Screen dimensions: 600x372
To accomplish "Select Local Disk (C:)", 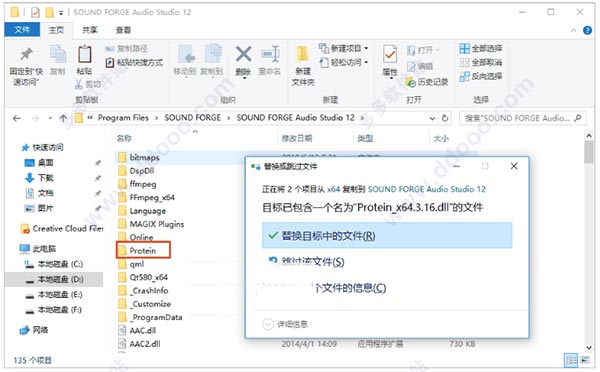I will click(x=54, y=264).
